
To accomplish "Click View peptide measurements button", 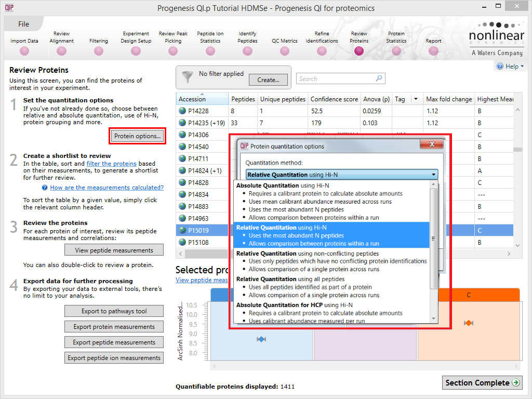I will click(x=114, y=250).
